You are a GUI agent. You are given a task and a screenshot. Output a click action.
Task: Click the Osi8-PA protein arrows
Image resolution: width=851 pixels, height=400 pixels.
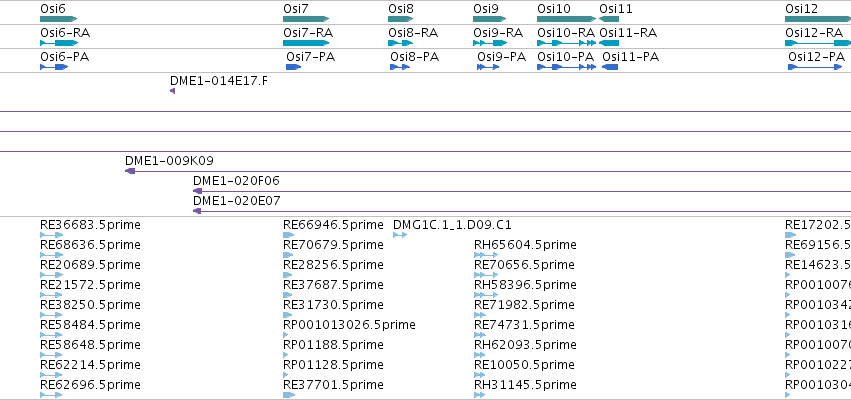click(x=399, y=67)
